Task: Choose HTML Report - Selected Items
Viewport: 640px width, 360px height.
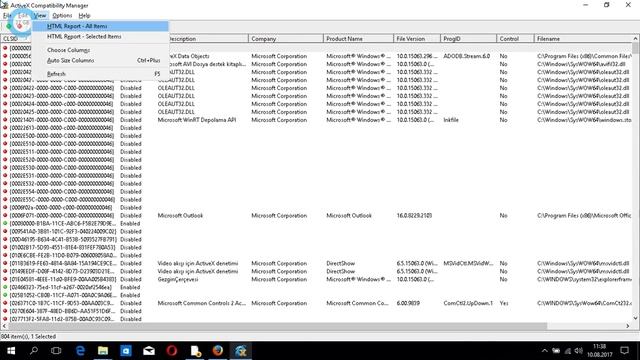Action: (100, 37)
